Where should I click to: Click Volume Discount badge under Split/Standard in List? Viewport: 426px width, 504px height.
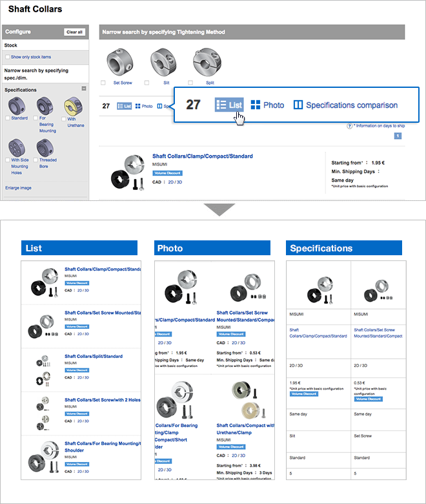click(x=77, y=370)
